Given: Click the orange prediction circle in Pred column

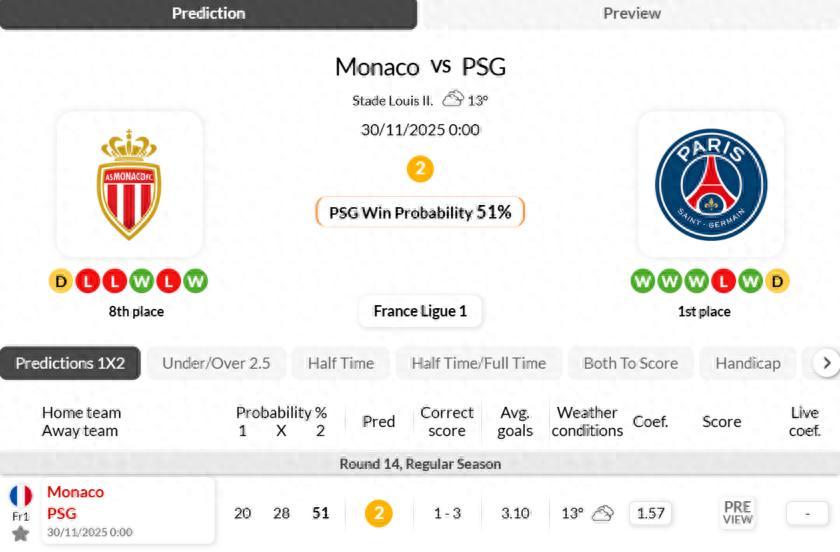Looking at the screenshot, I should pyautogui.click(x=378, y=513).
